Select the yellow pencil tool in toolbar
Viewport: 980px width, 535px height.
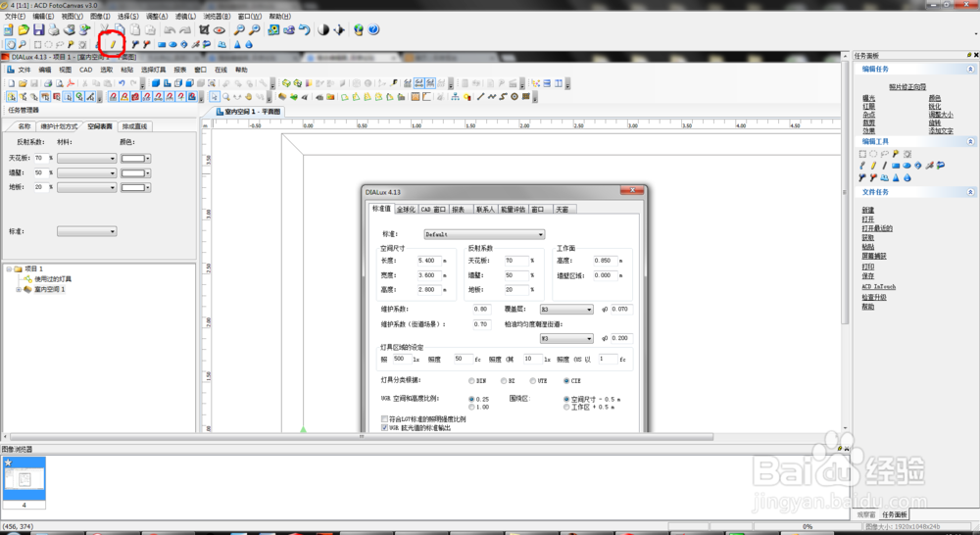113,44
